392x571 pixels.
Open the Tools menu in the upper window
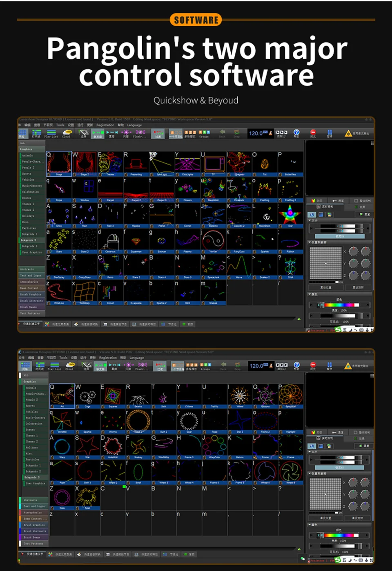tap(60, 125)
